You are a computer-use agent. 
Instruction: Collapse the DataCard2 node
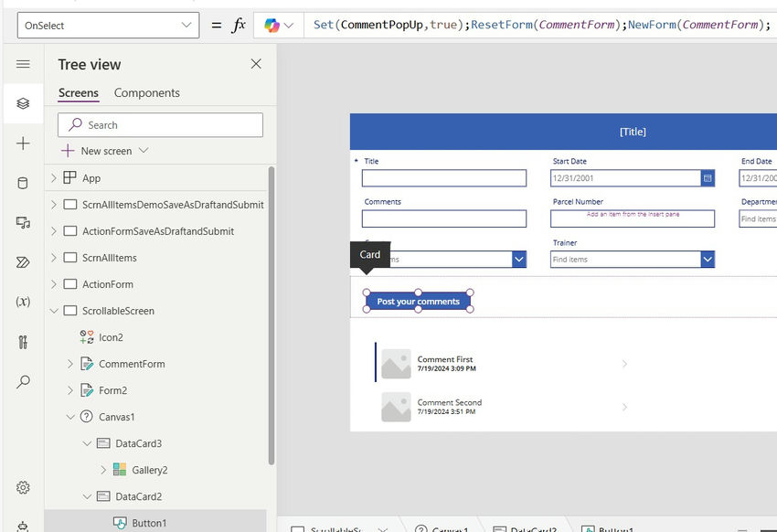coord(87,496)
